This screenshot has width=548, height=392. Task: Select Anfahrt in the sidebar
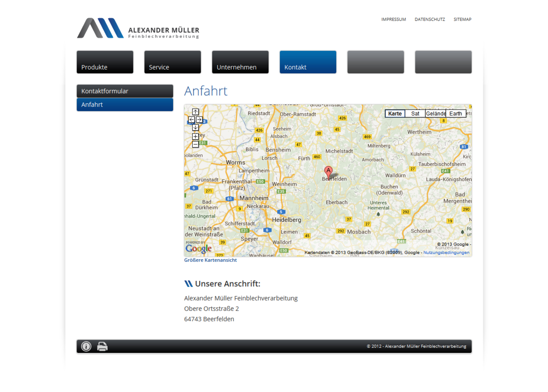[x=125, y=105]
